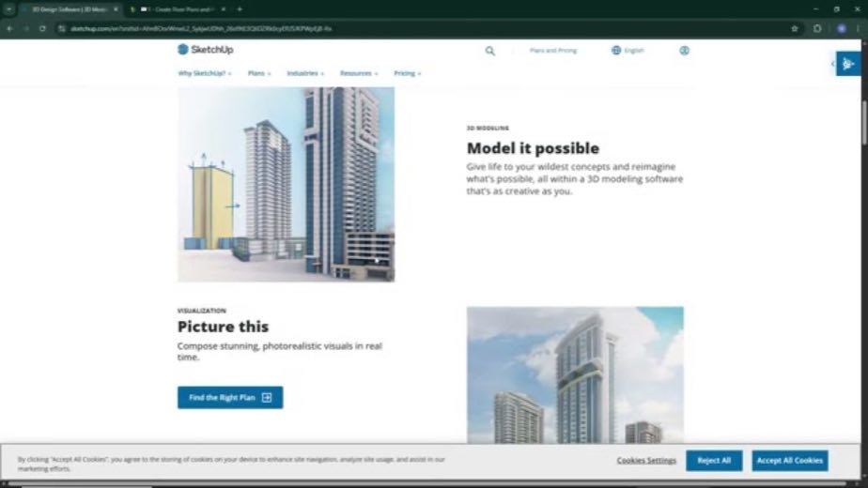Image resolution: width=868 pixels, height=488 pixels.
Task: Expand the Why SketchUp? menu
Action: tap(205, 73)
